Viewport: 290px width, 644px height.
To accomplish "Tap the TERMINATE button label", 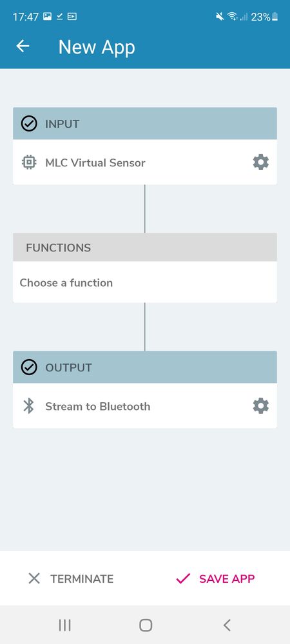I will click(82, 579).
